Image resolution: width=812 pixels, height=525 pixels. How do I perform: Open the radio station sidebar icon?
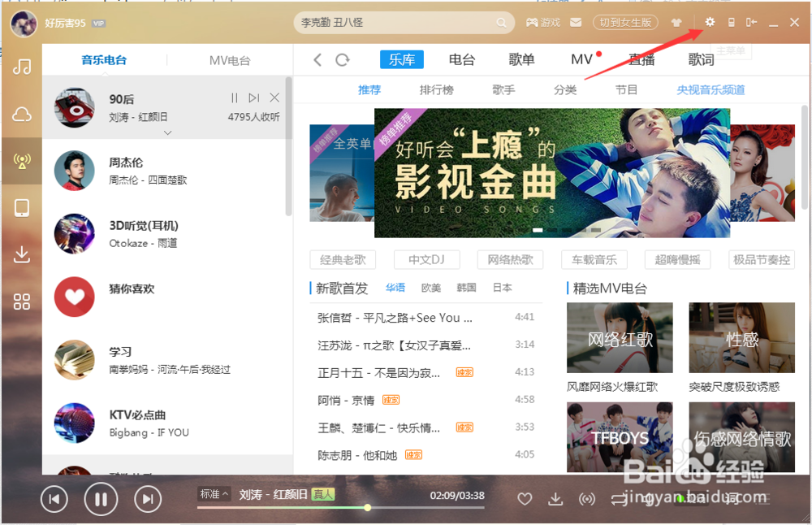(22, 161)
